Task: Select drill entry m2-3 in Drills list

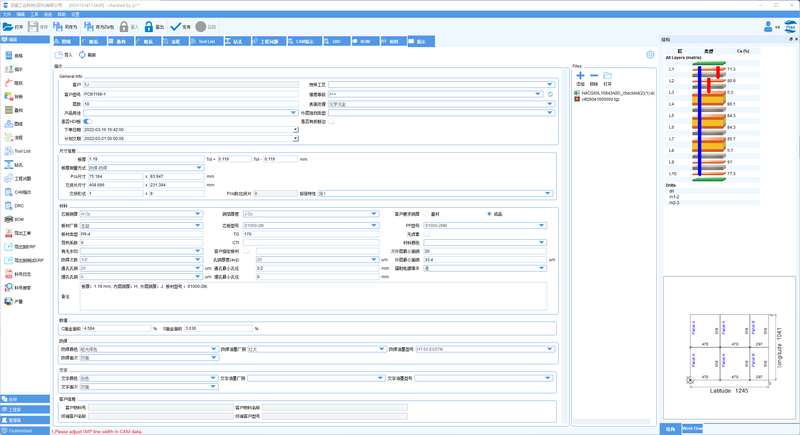Action: pos(674,202)
